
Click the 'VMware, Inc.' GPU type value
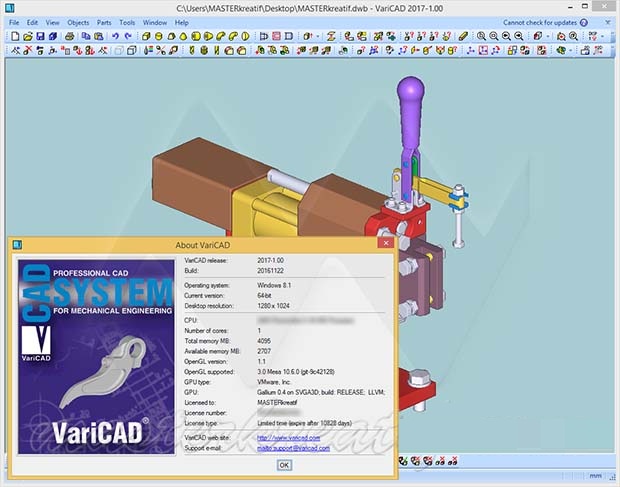(274, 382)
